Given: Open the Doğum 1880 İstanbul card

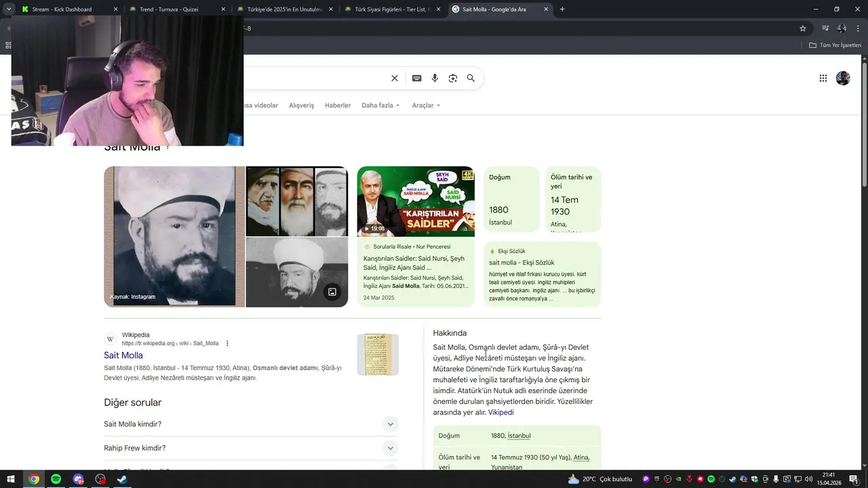Looking at the screenshot, I should pyautogui.click(x=511, y=199).
